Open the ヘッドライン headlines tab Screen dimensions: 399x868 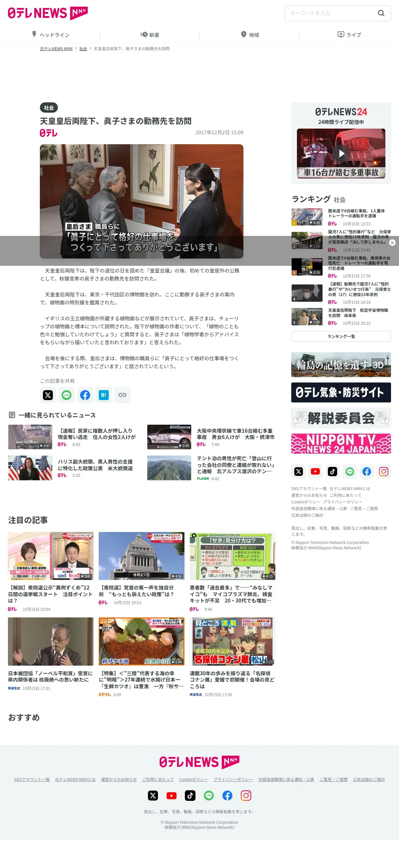(x=51, y=34)
